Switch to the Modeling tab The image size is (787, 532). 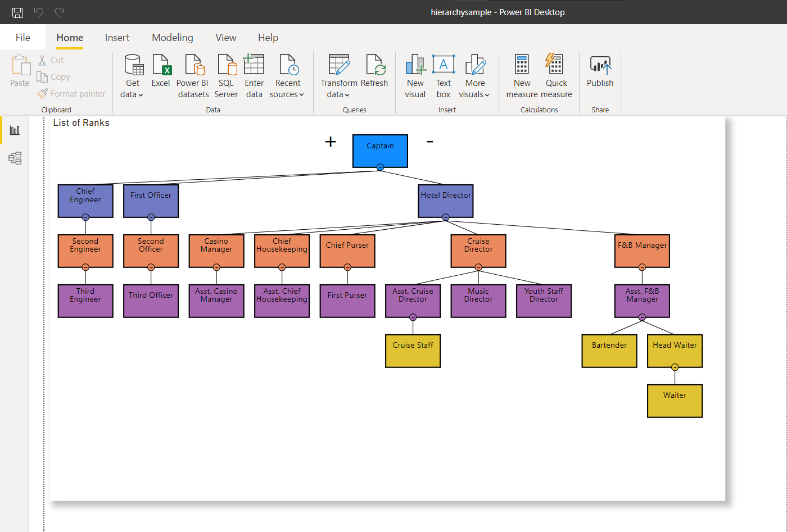[x=172, y=38]
